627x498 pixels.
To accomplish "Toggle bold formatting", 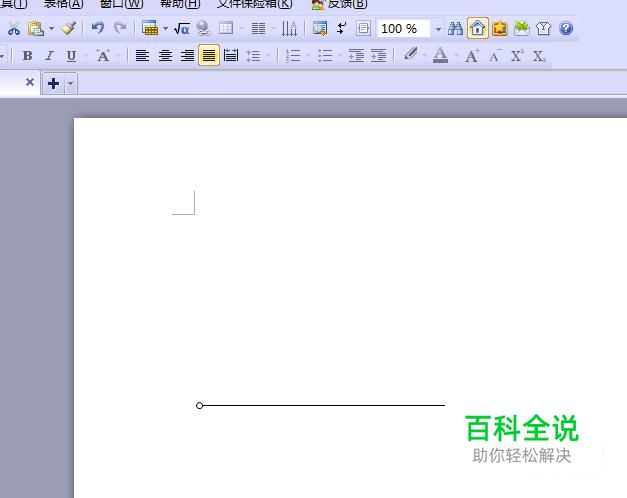I will 28,56.
